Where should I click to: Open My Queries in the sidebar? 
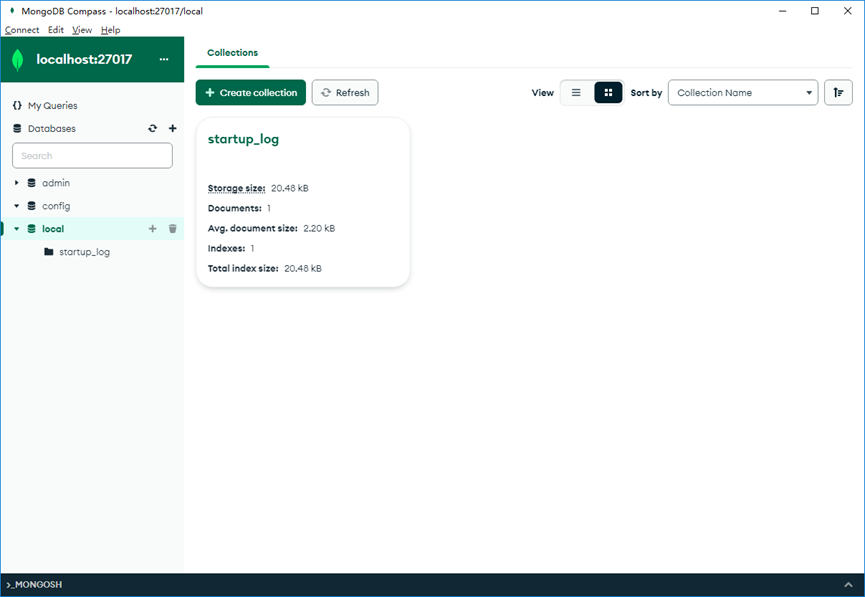tap(54, 105)
